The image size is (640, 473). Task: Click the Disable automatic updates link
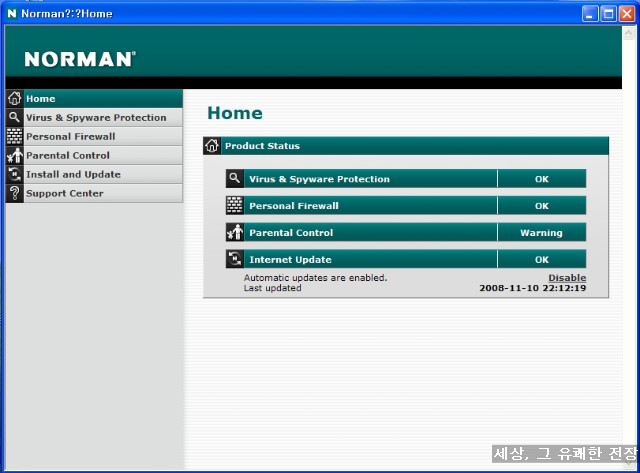[567, 278]
